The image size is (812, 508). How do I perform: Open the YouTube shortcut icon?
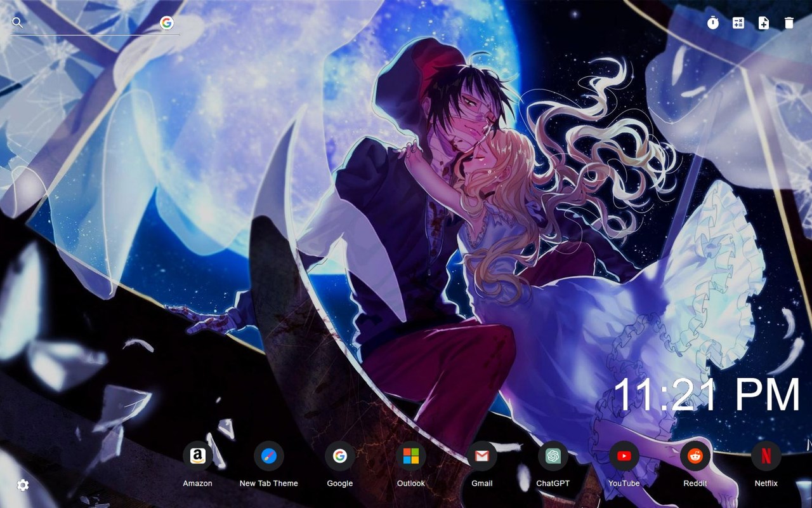tap(624, 456)
